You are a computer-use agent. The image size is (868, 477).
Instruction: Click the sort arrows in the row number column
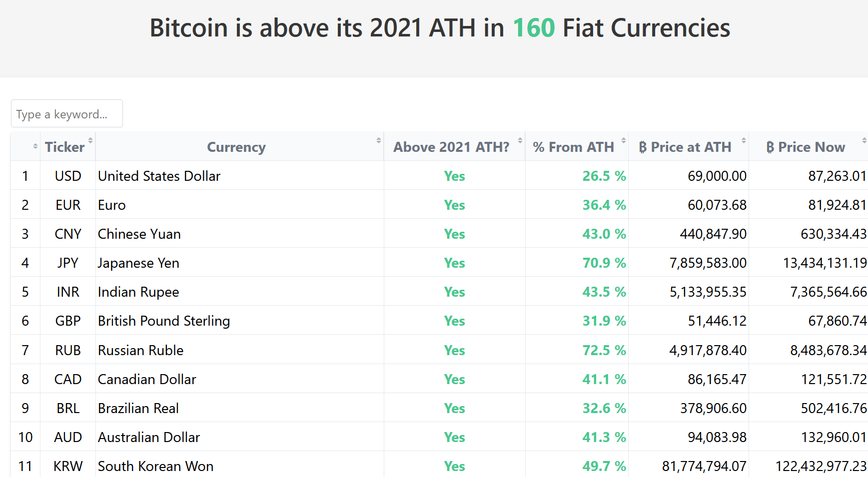click(35, 146)
